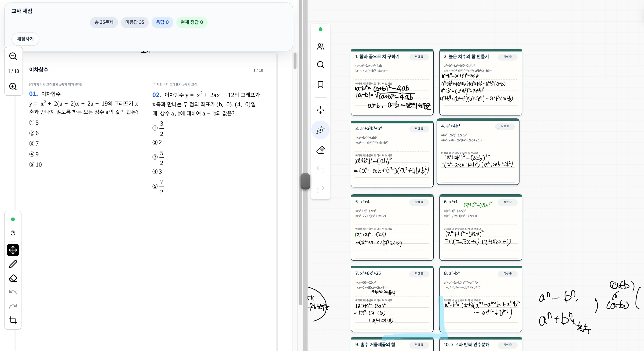The image size is (644, 351).
Task: Select the eraser tool in left toolbar
Action: pyautogui.click(x=13, y=278)
